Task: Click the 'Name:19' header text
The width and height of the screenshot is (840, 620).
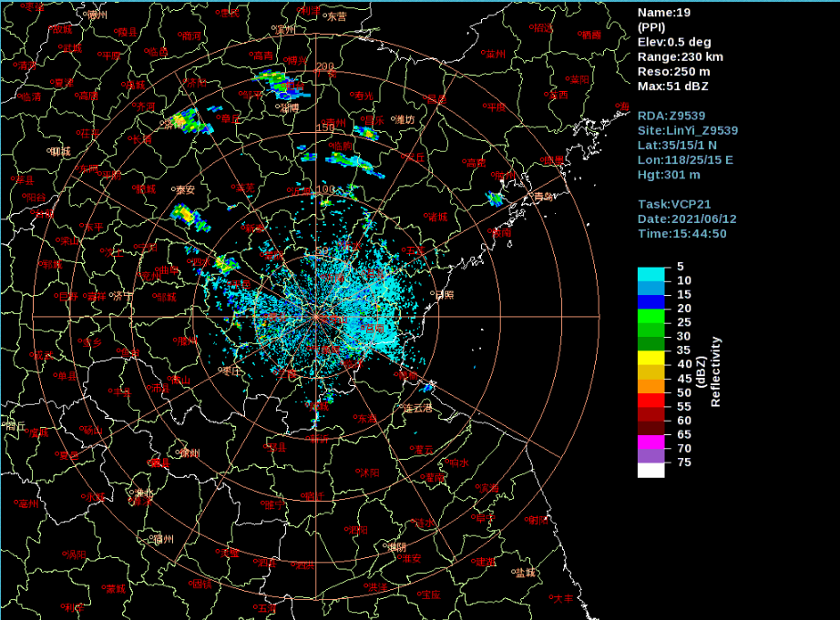Action: [x=664, y=13]
